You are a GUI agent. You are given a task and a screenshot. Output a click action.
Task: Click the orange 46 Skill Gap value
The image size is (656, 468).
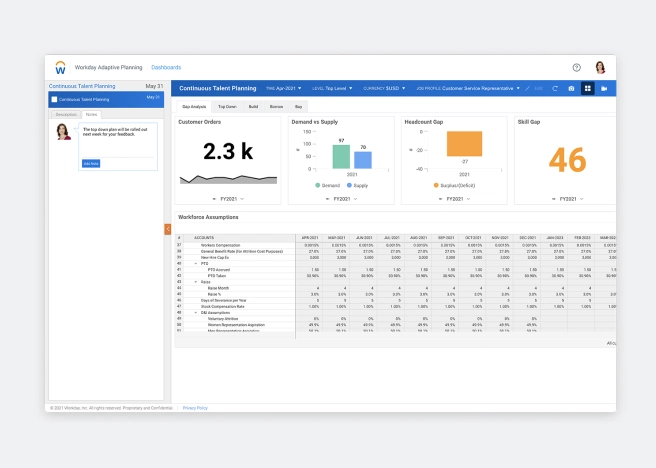tap(567, 160)
